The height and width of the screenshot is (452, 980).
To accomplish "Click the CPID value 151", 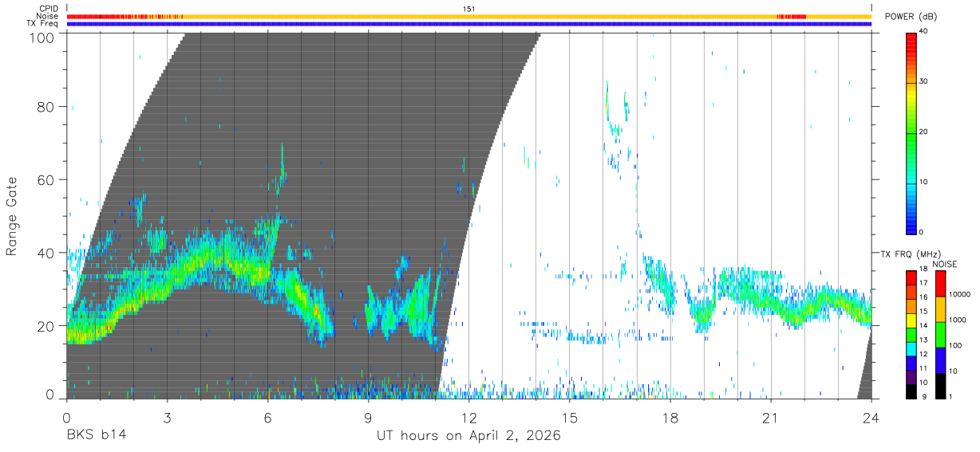I will (x=468, y=9).
